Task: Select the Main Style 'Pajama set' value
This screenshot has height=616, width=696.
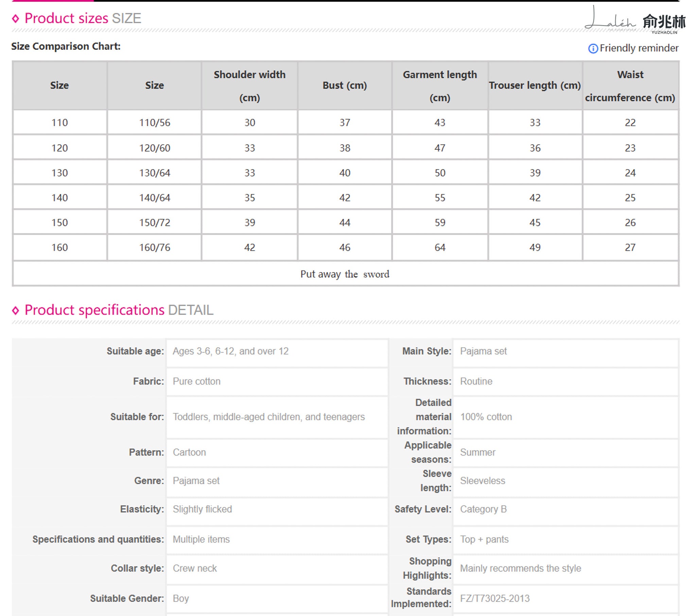Action: click(484, 351)
